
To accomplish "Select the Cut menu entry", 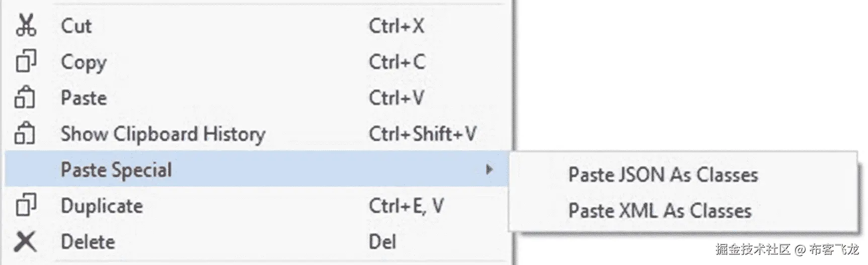I will (76, 26).
